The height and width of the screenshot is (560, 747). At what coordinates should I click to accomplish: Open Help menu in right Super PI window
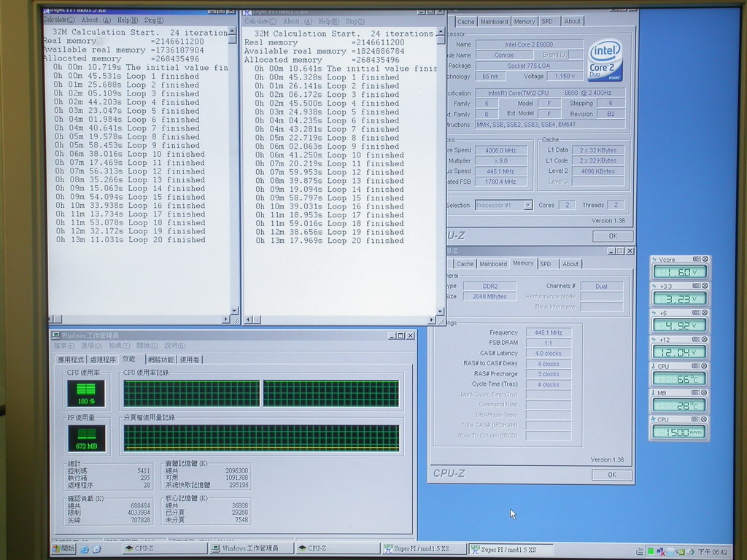coord(329,22)
